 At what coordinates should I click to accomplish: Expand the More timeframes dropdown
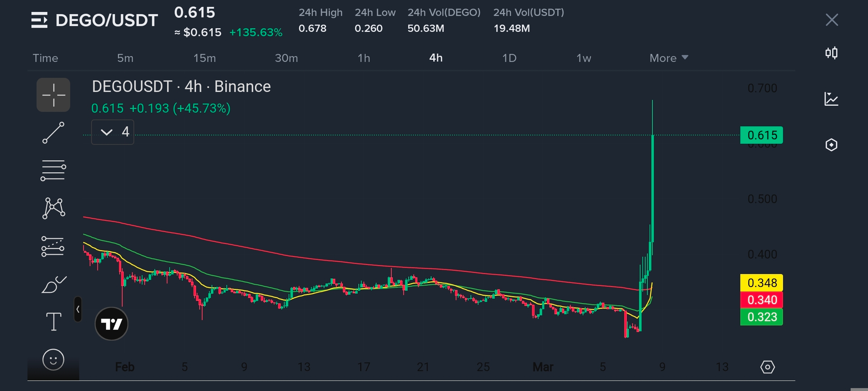click(668, 58)
